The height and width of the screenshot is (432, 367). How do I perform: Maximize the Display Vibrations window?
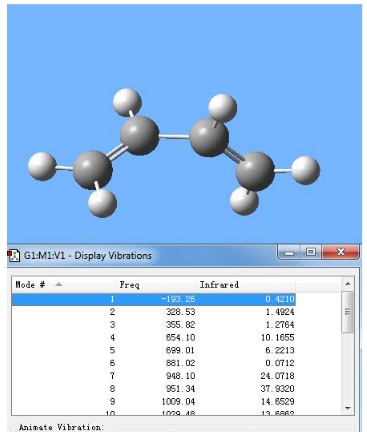coord(311,252)
